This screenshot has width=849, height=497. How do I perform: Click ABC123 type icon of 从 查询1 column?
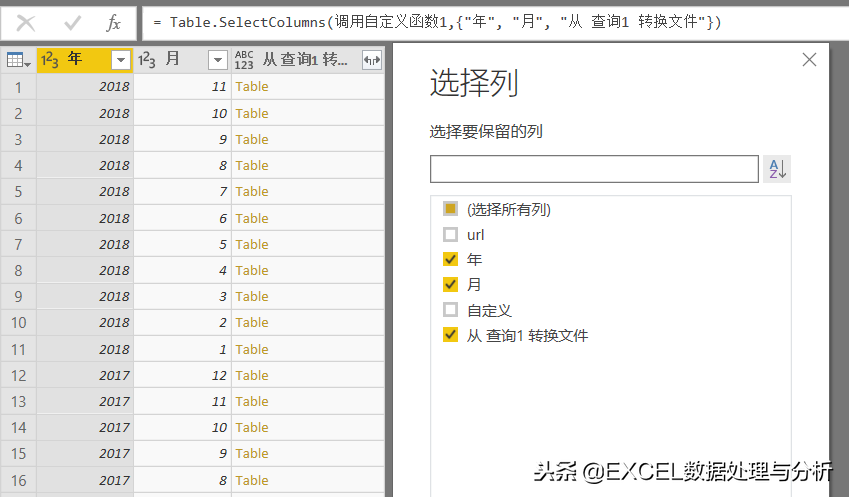pos(244,60)
